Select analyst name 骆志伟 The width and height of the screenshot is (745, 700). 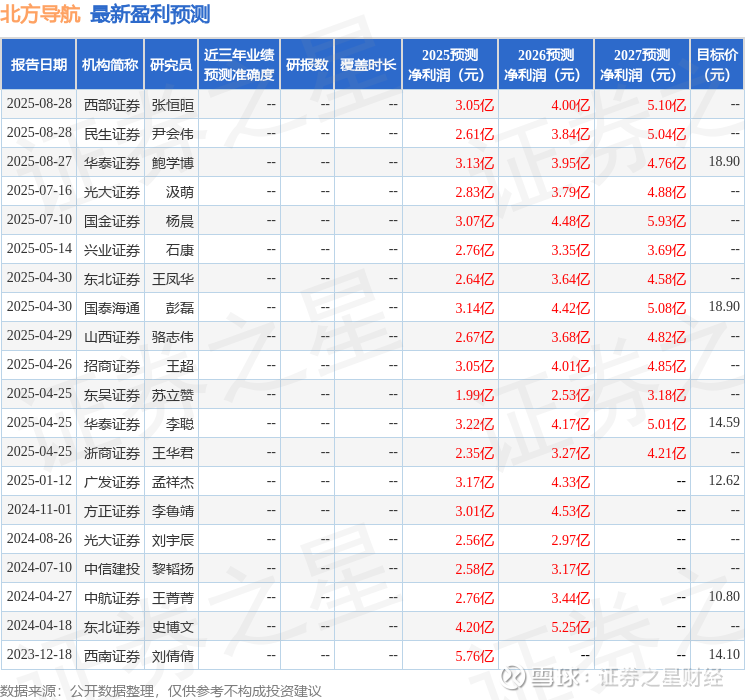pyautogui.click(x=173, y=337)
